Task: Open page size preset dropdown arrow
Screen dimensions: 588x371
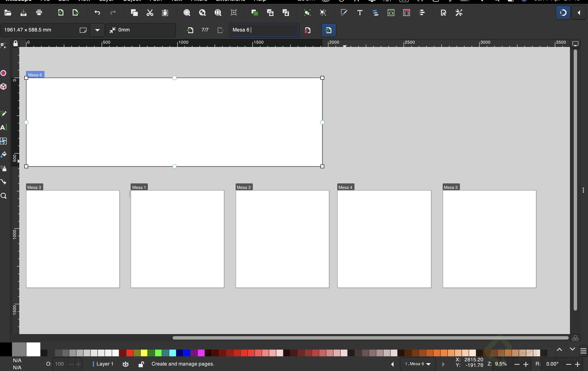Action: point(97,30)
